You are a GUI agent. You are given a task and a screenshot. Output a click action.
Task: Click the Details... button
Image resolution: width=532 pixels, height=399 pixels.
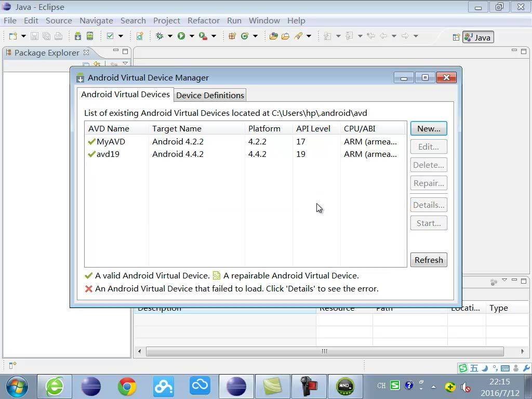point(429,205)
